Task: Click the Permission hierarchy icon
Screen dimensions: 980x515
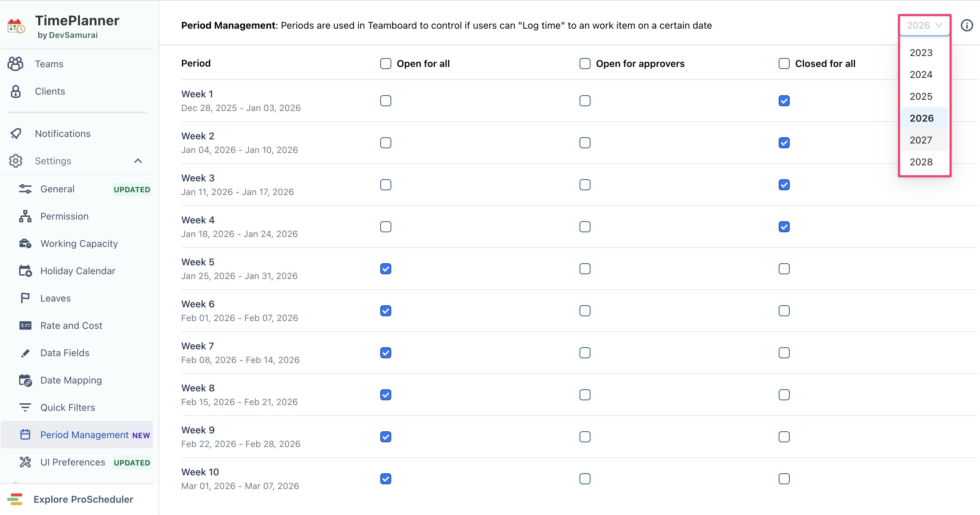Action: [25, 216]
